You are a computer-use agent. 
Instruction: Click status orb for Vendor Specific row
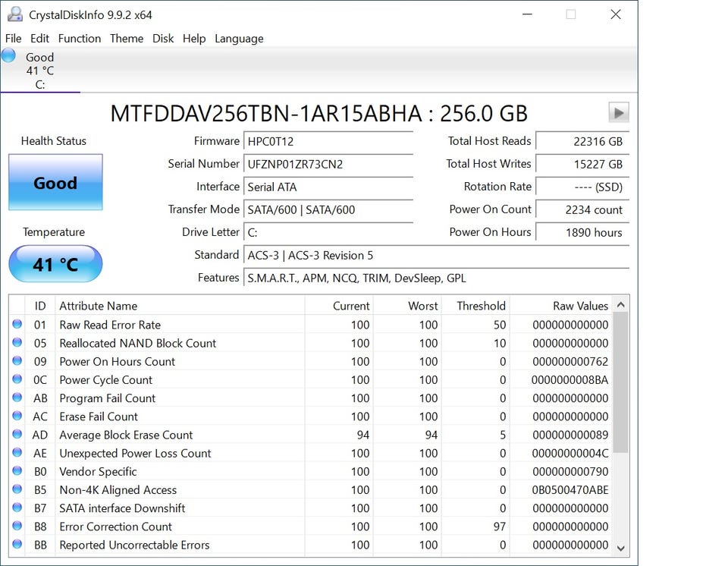pyautogui.click(x=17, y=470)
